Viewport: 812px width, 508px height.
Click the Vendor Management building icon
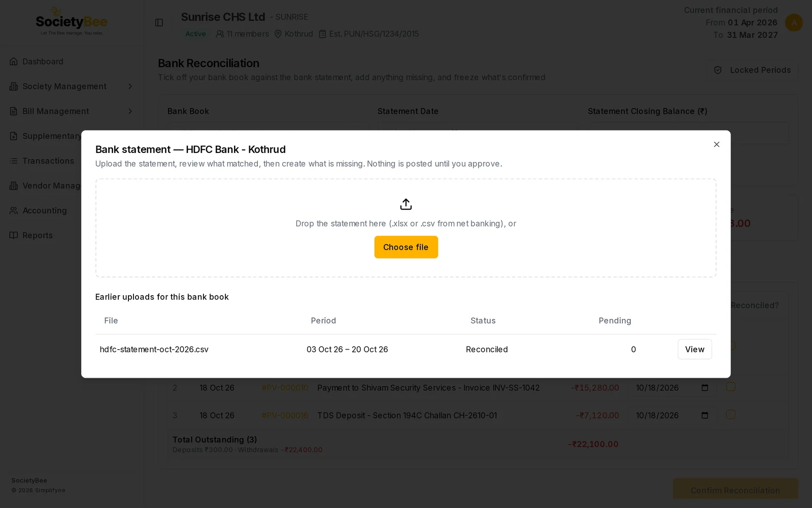click(14, 186)
